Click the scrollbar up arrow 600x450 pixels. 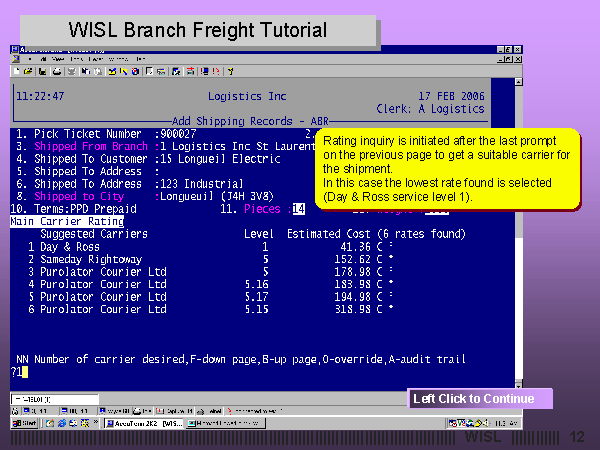(x=518, y=82)
